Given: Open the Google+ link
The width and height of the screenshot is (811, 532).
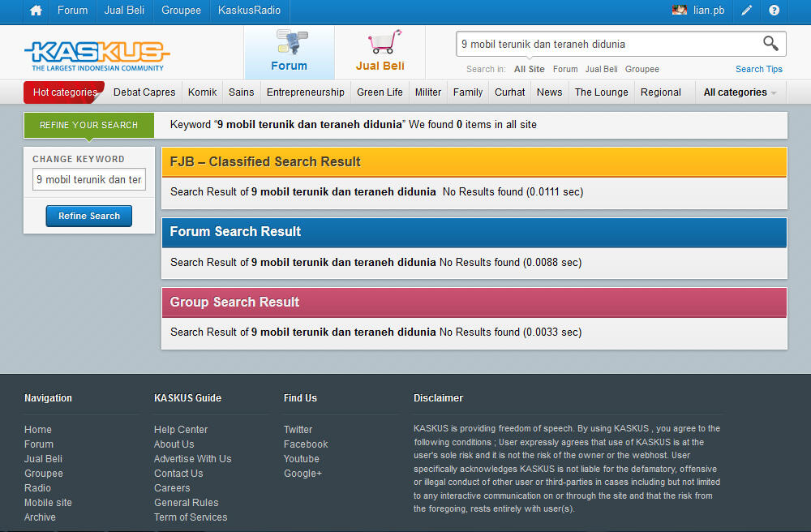Looking at the screenshot, I should click(303, 473).
